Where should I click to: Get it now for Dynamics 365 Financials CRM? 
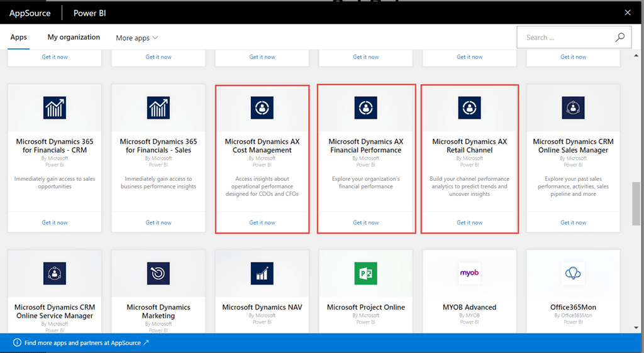pyautogui.click(x=55, y=222)
